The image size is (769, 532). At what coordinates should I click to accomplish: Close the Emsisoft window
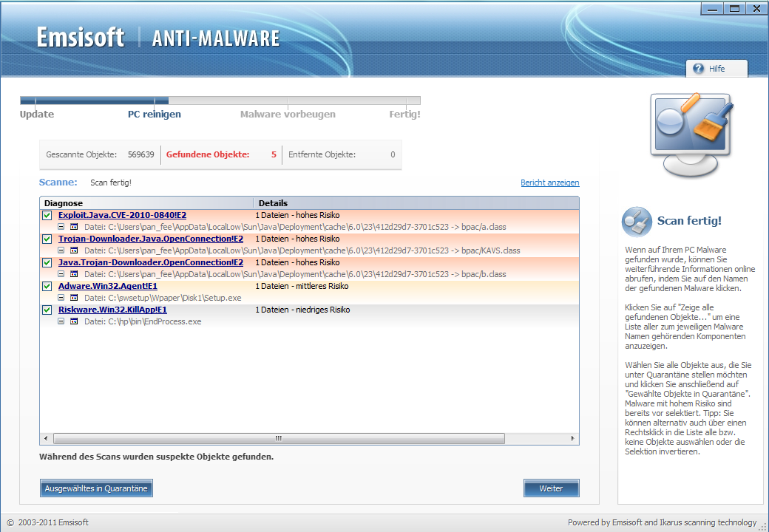click(x=756, y=8)
